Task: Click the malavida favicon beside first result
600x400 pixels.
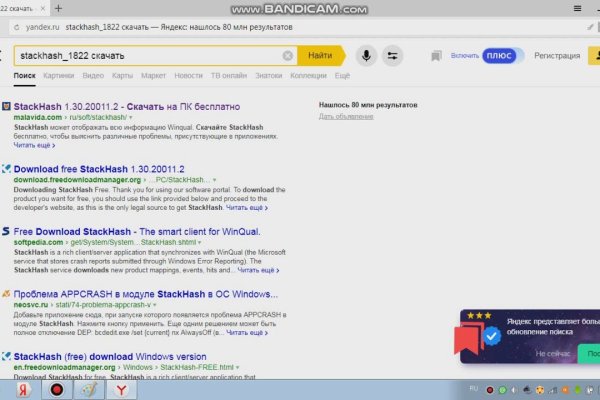Action: [7, 105]
